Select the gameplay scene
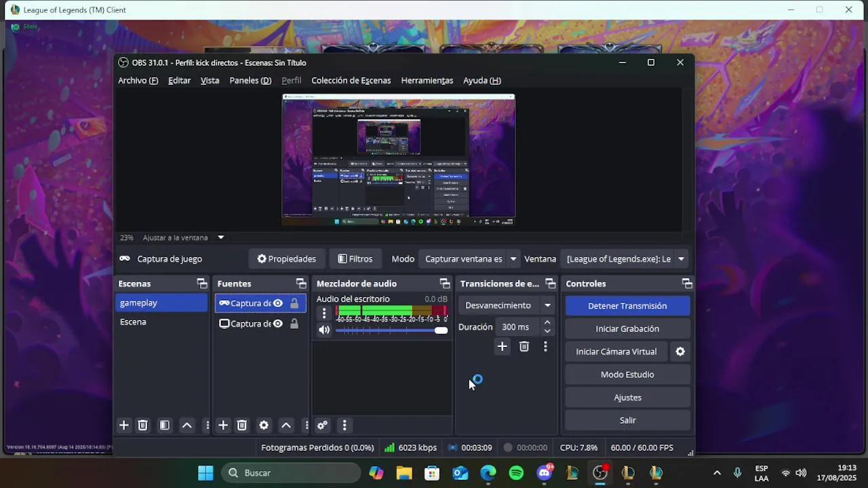The image size is (868, 488). coord(161,303)
